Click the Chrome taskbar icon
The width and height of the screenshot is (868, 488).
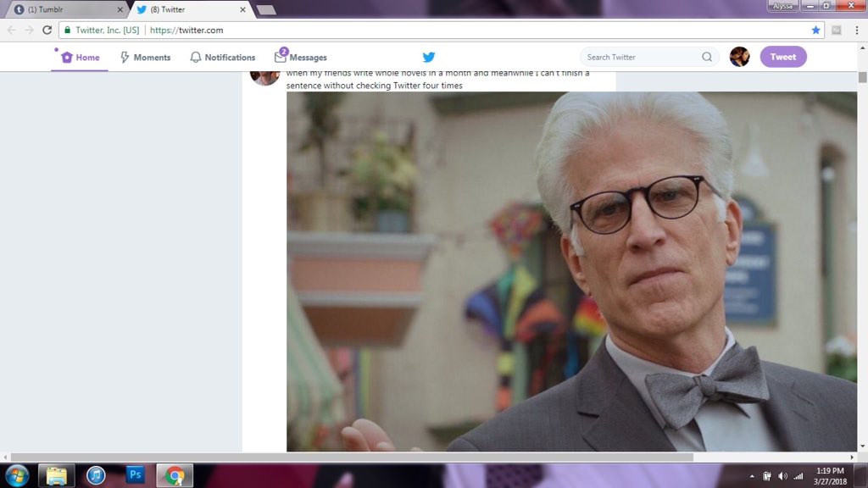click(x=175, y=475)
